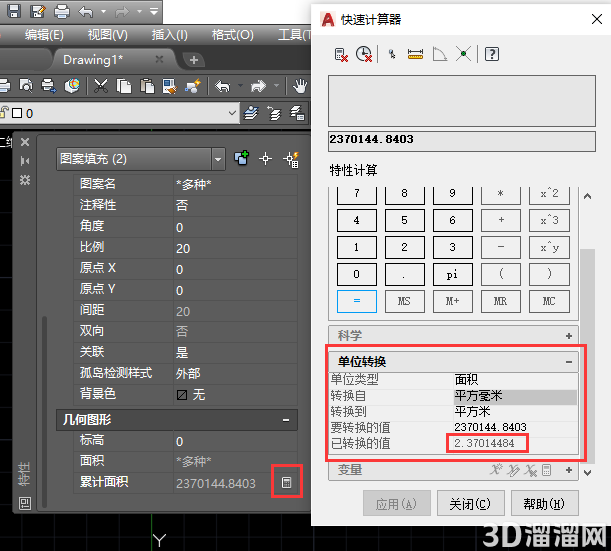
Task: Open the 视图(V) menu
Action: click(x=108, y=35)
